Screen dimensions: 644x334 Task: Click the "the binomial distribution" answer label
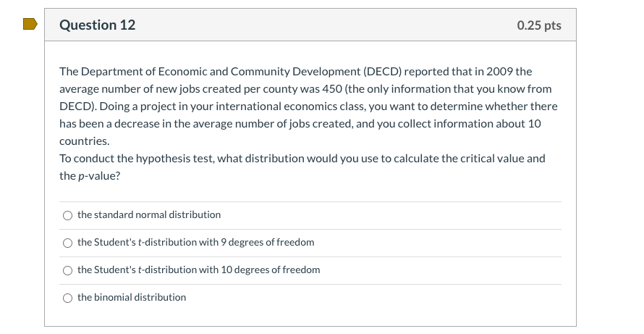[x=132, y=298]
